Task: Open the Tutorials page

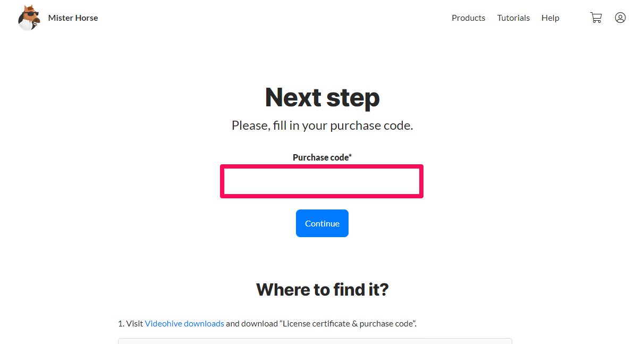Action: [x=513, y=18]
